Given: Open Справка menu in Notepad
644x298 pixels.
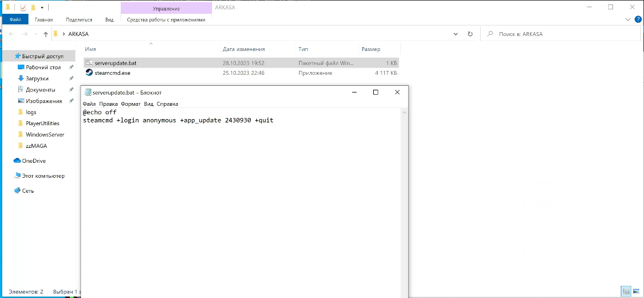Looking at the screenshot, I should click(167, 104).
